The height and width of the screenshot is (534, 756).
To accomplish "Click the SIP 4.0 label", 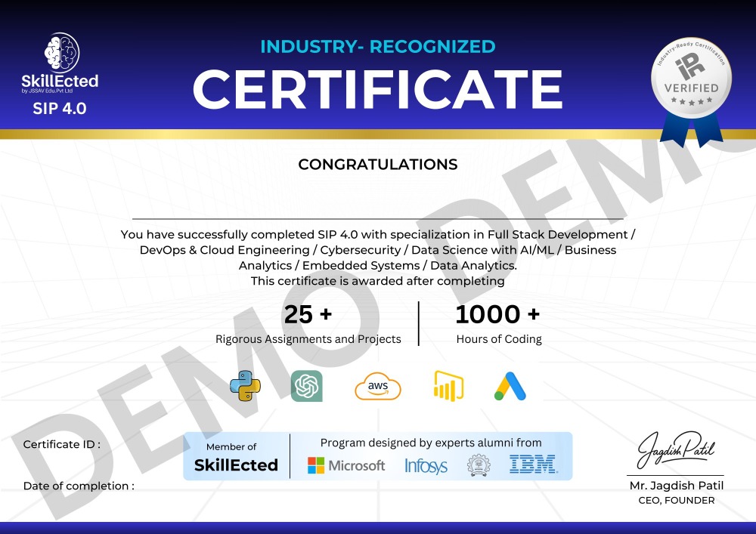I will [x=60, y=108].
